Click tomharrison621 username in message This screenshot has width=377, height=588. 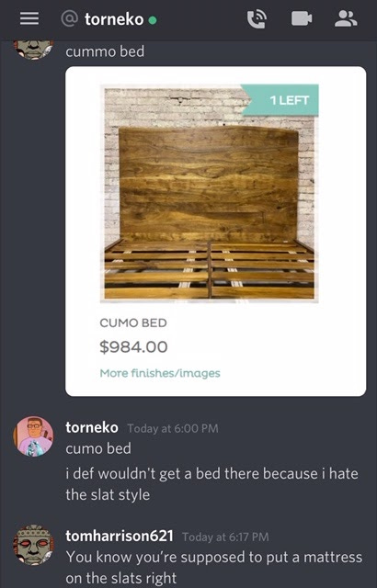click(120, 536)
